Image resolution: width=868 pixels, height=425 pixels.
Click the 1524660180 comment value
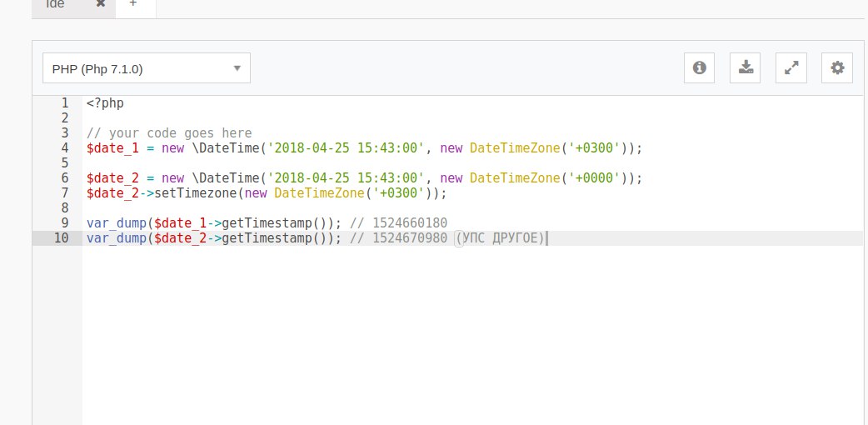(x=410, y=222)
